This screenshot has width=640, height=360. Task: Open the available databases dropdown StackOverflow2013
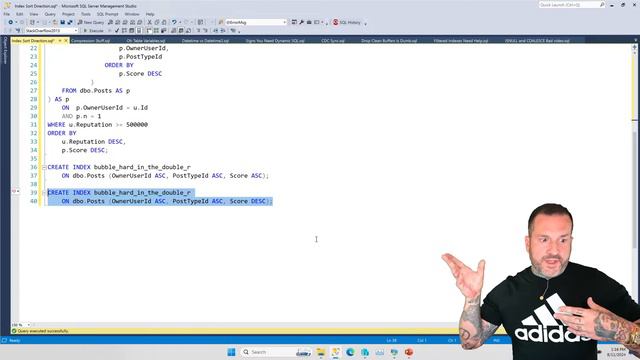point(51,31)
